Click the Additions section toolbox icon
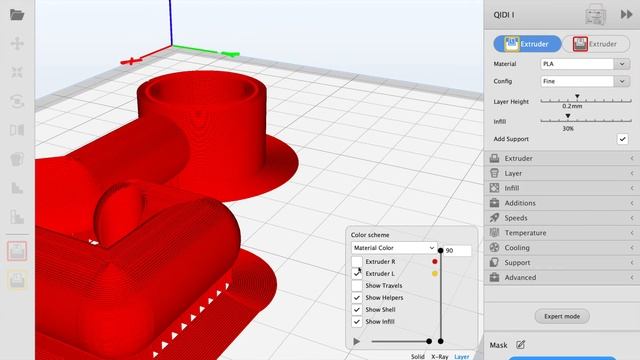The image size is (640, 360). 494,203
